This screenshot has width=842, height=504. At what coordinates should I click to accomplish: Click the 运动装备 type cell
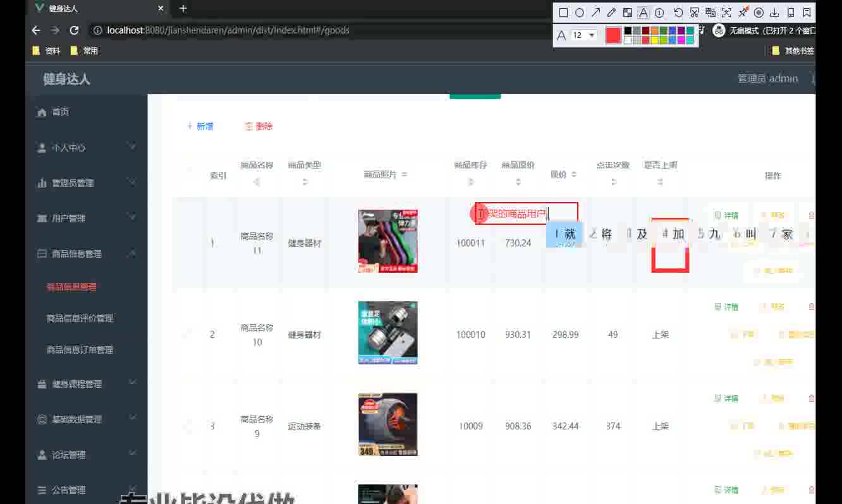coord(305,426)
